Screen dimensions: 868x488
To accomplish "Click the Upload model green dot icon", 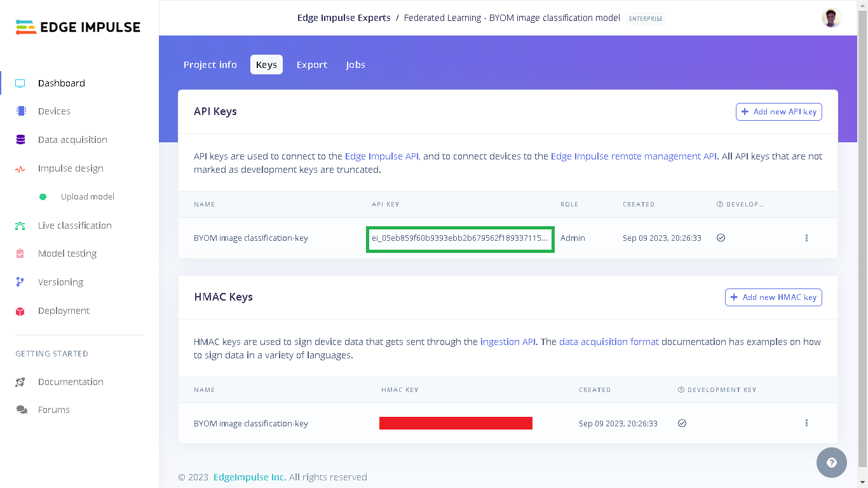I will 43,197.
